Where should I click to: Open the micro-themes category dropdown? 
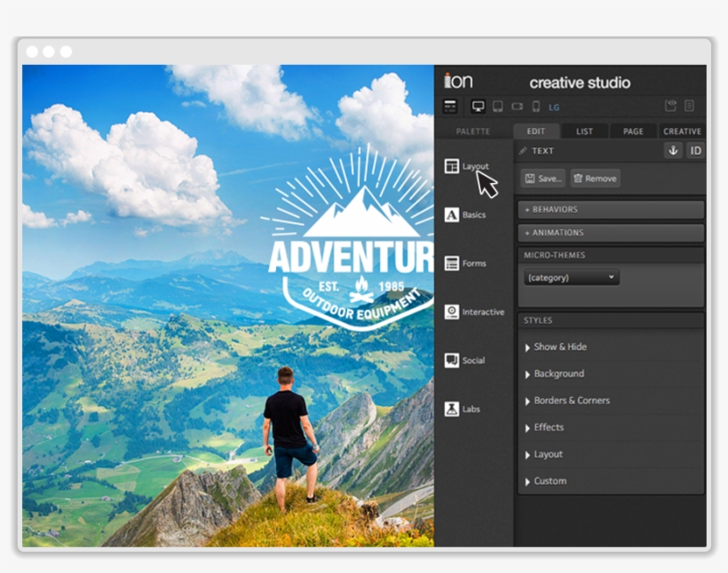(x=571, y=278)
